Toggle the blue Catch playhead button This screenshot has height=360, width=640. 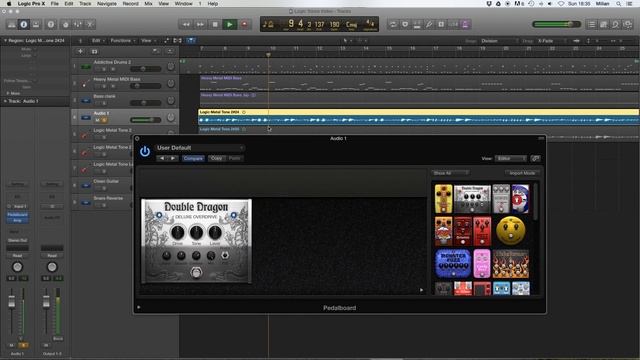191,40
